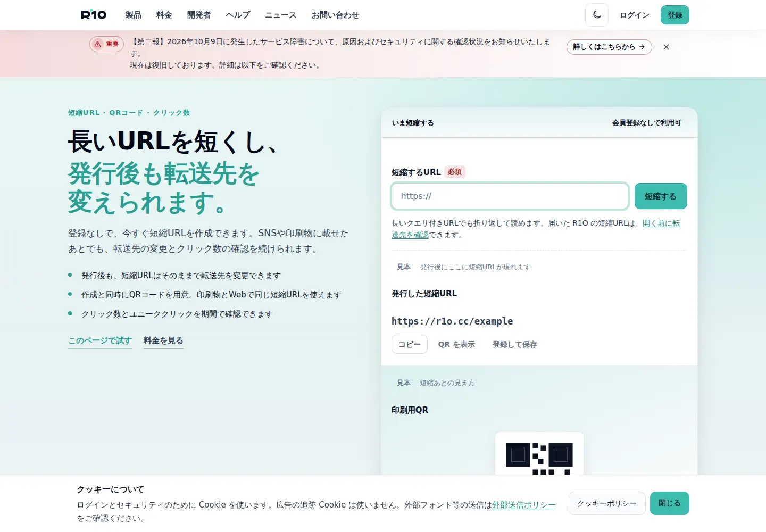Dismiss the service incident banner
This screenshot has height=532, width=766.
(x=666, y=47)
